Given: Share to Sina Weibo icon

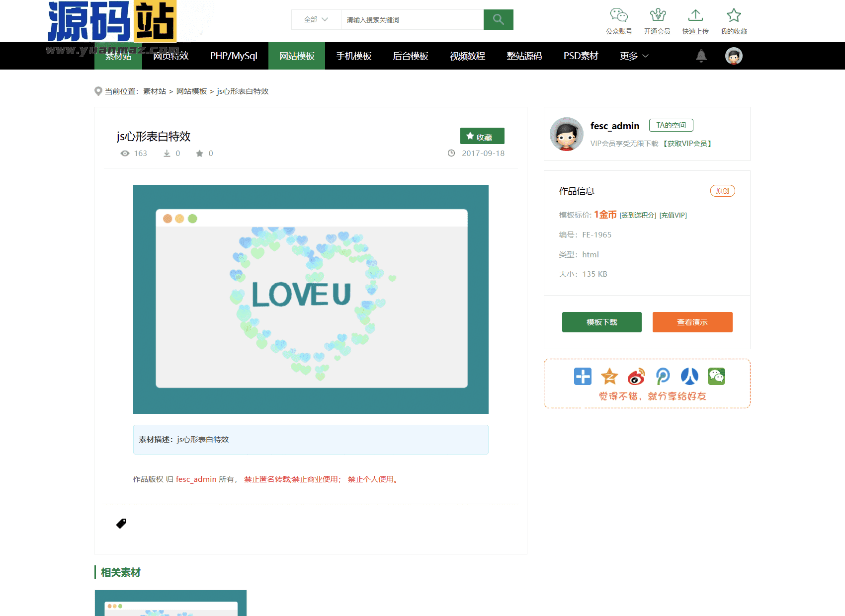Looking at the screenshot, I should tap(636, 377).
